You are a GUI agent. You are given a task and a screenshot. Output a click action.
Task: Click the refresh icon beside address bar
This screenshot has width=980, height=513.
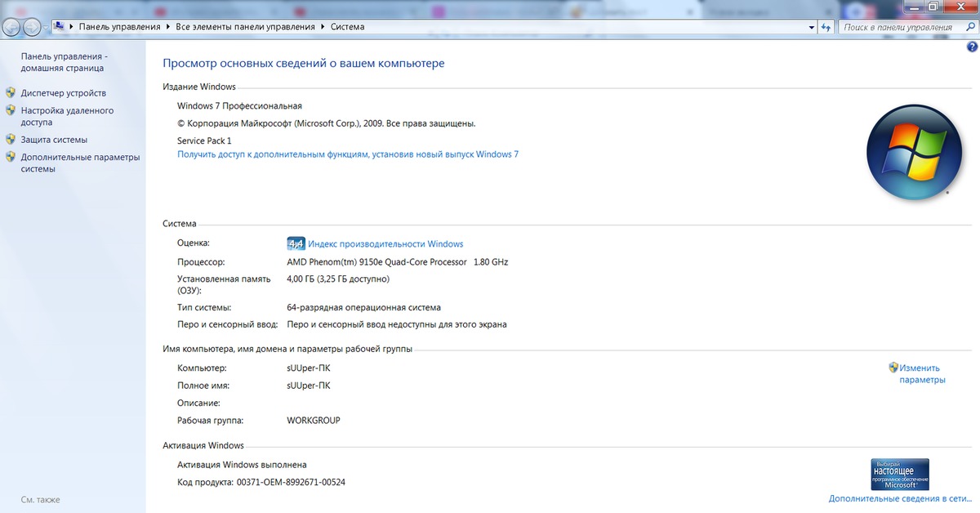coord(827,27)
